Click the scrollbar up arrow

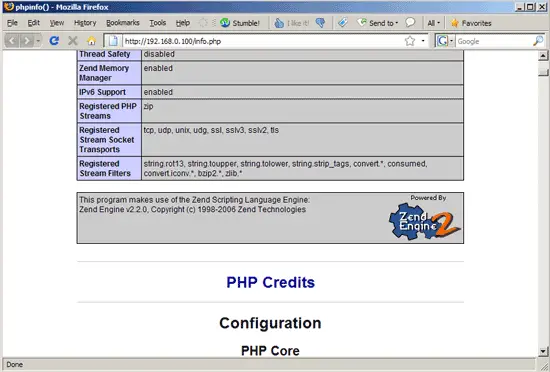tap(543, 55)
